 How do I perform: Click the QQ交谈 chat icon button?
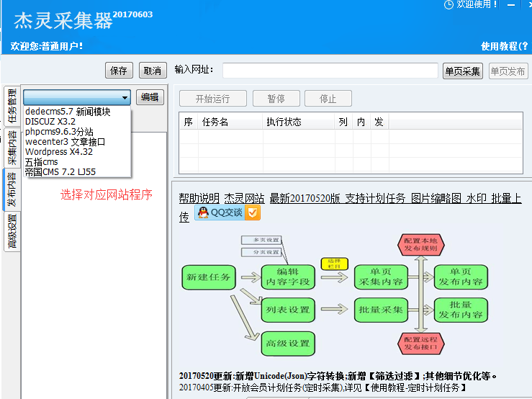pyautogui.click(x=227, y=212)
